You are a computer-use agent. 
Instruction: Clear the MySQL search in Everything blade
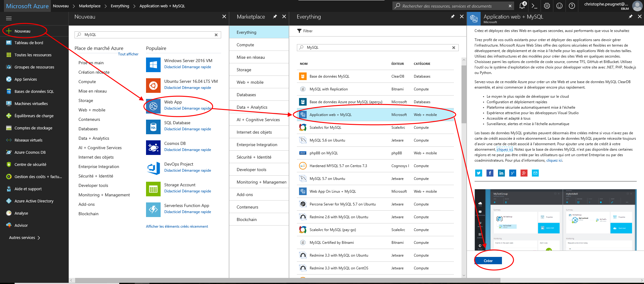pos(454,47)
